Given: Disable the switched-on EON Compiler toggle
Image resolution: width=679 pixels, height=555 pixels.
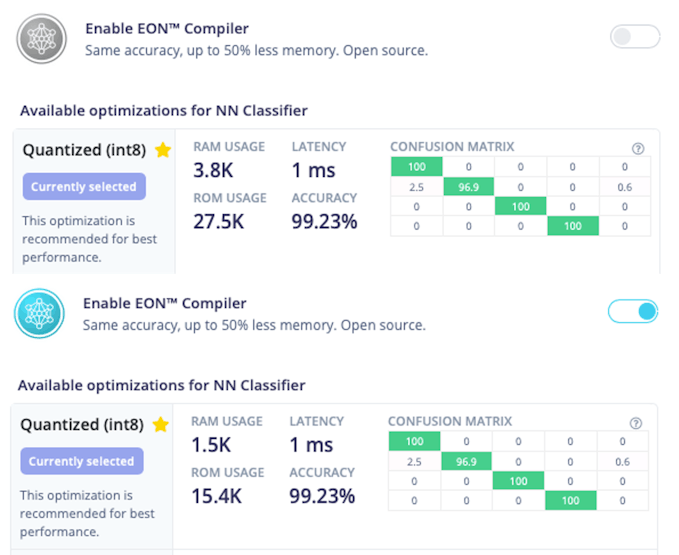Looking at the screenshot, I should click(633, 312).
